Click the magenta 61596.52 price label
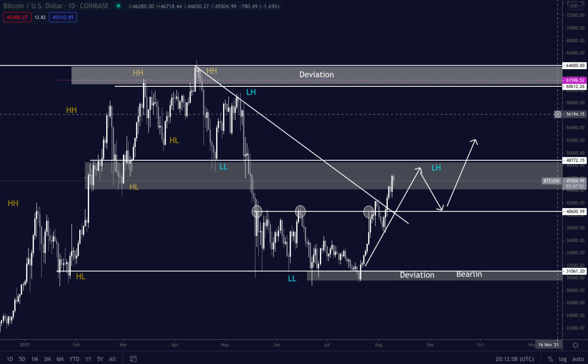Viewport: 588px width, 364px height. (x=575, y=80)
